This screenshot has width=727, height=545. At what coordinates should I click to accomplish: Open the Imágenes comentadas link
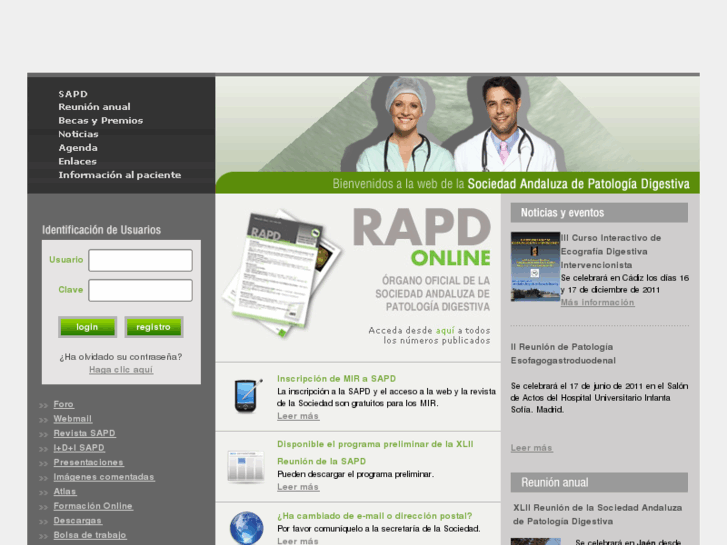tap(104, 477)
